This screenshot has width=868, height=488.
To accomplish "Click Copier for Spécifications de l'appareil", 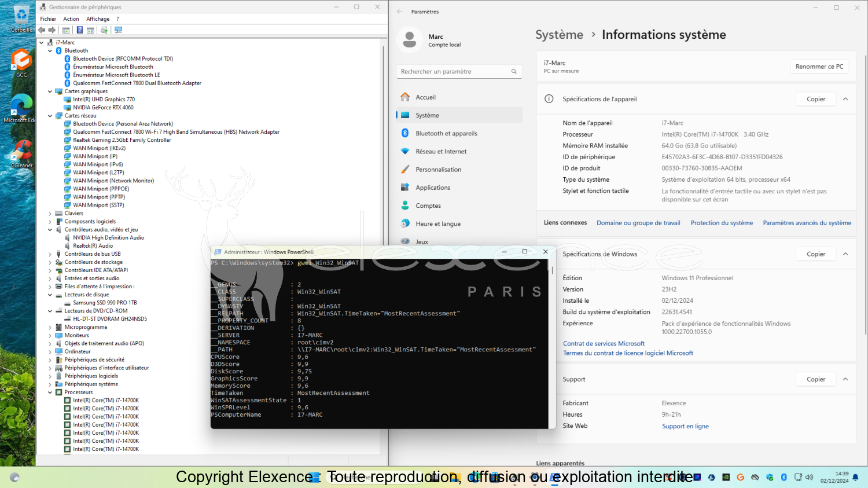I will pyautogui.click(x=816, y=99).
